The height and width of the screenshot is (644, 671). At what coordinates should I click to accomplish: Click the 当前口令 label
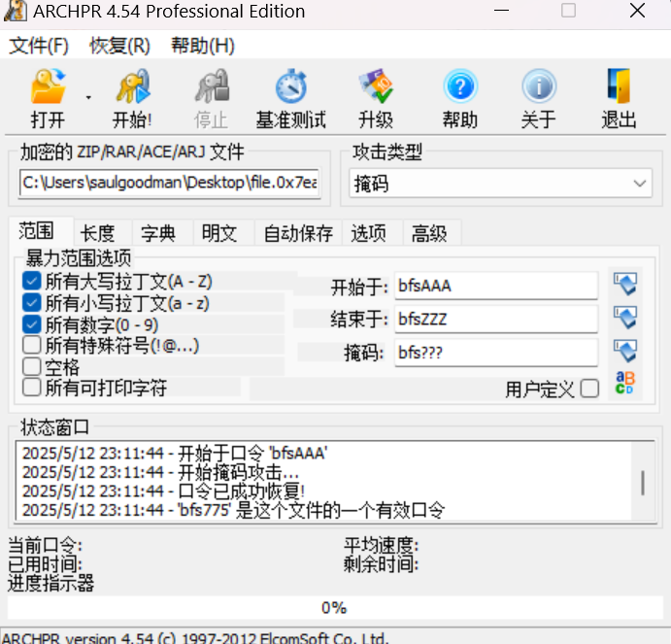[x=46, y=546]
